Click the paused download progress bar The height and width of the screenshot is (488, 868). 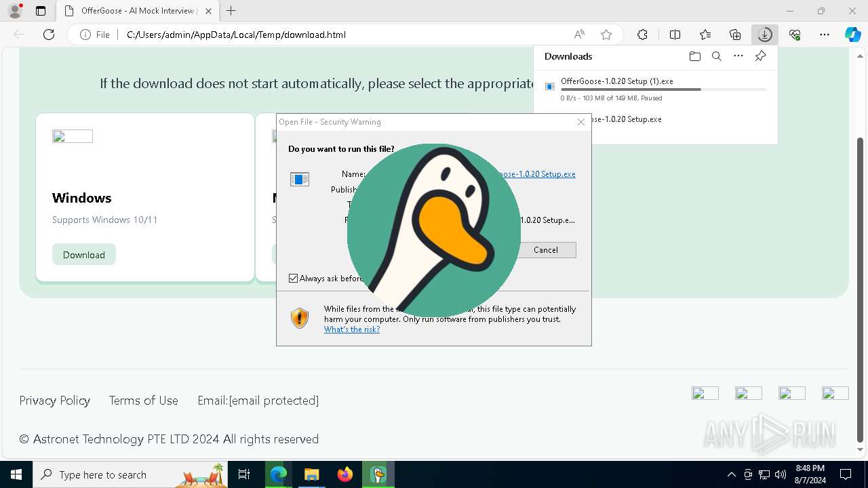pos(664,89)
